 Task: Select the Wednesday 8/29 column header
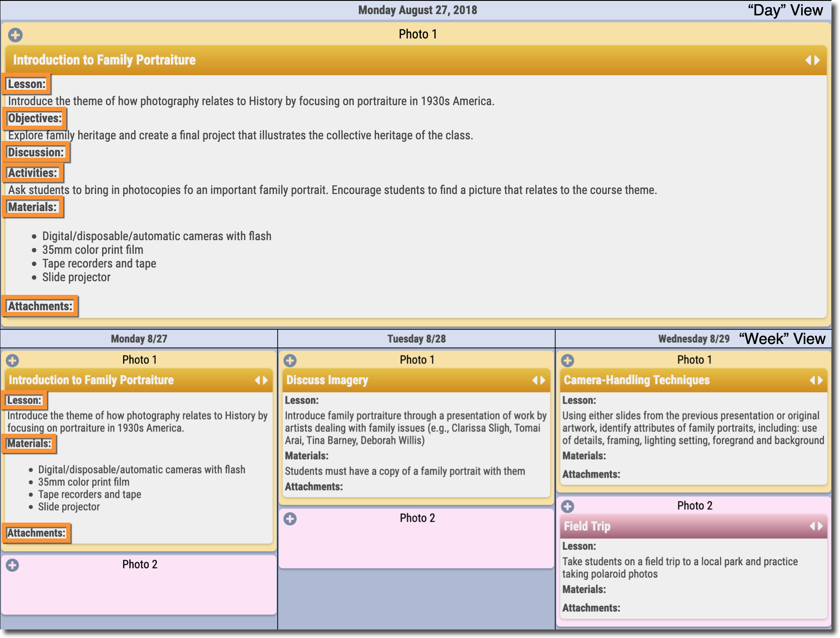(693, 339)
